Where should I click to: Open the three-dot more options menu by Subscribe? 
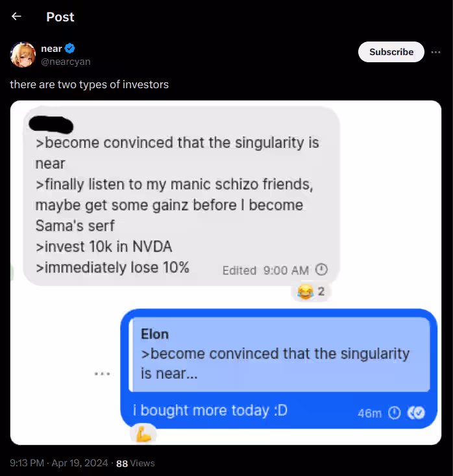click(x=435, y=53)
